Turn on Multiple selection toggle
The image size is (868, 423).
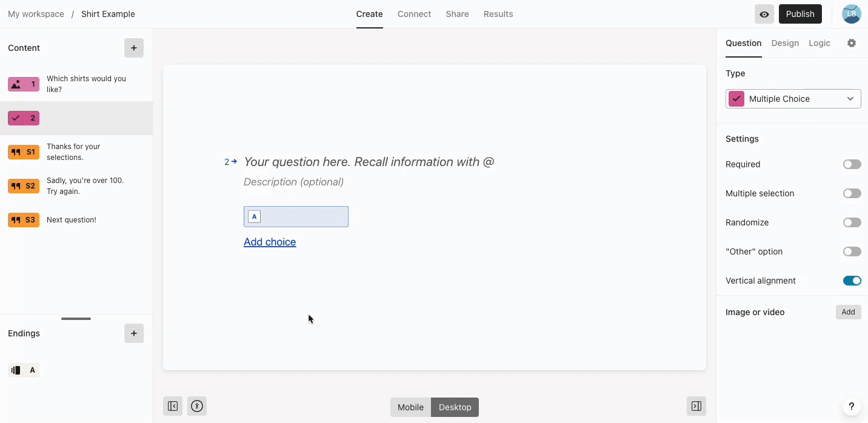pyautogui.click(x=852, y=193)
